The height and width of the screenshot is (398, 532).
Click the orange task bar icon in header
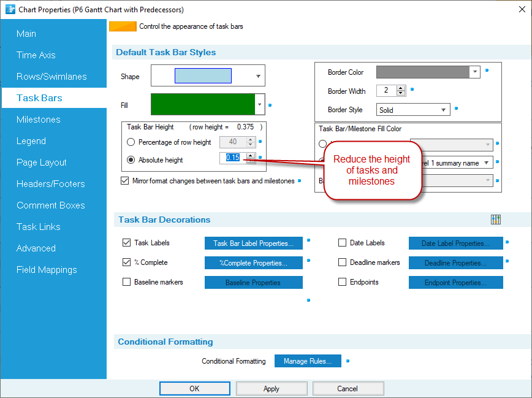(x=123, y=26)
